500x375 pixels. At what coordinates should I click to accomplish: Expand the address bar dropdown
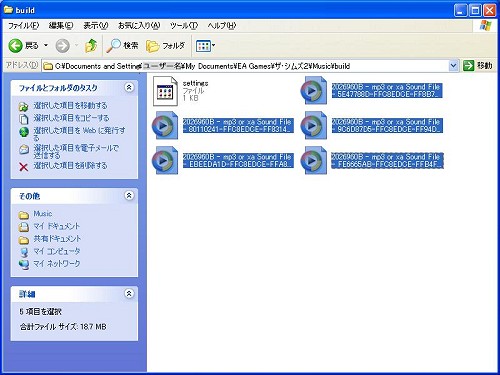453,66
